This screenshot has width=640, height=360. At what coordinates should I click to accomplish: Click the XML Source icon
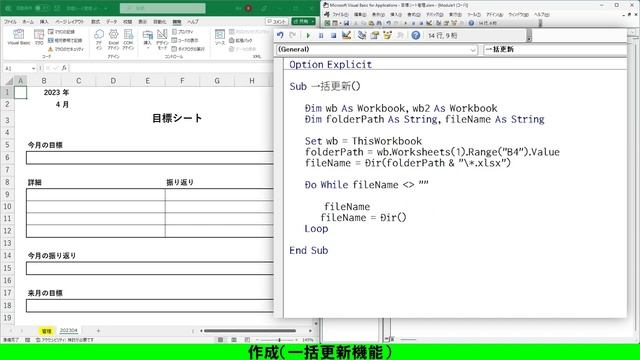[220, 37]
